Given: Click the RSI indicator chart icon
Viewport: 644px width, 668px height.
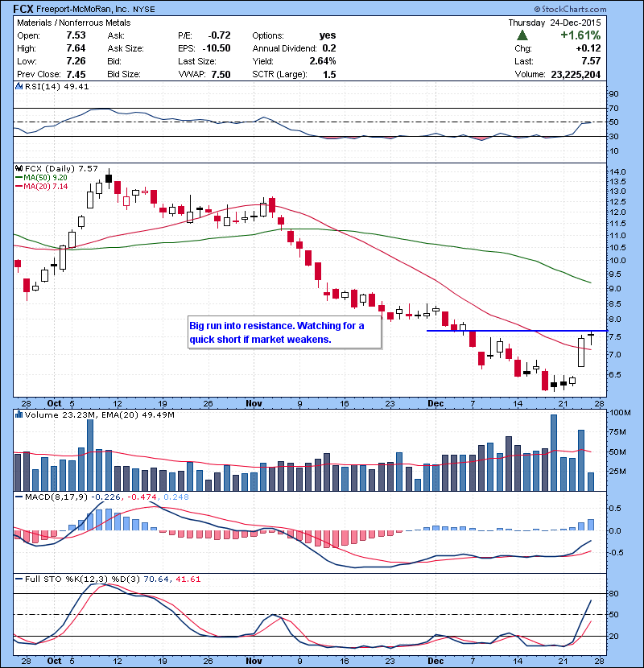Looking at the screenshot, I should point(19,86).
